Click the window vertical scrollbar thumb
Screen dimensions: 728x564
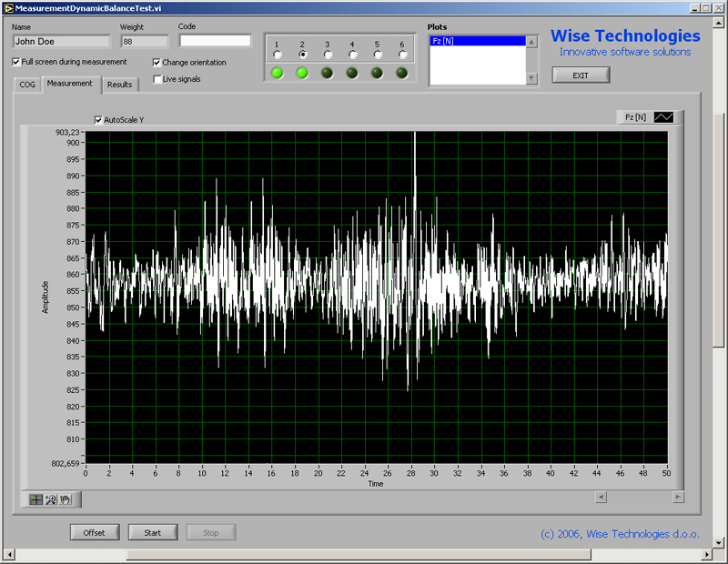719,230
